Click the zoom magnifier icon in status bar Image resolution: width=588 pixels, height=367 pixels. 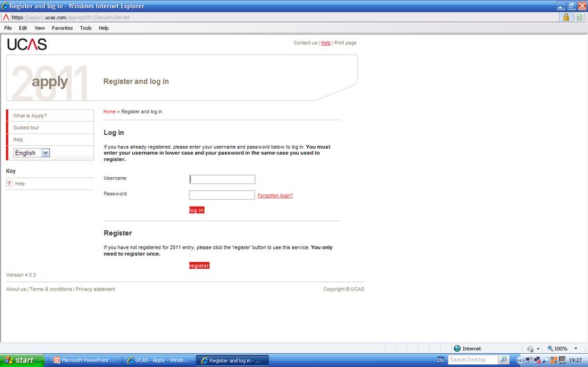pos(550,348)
